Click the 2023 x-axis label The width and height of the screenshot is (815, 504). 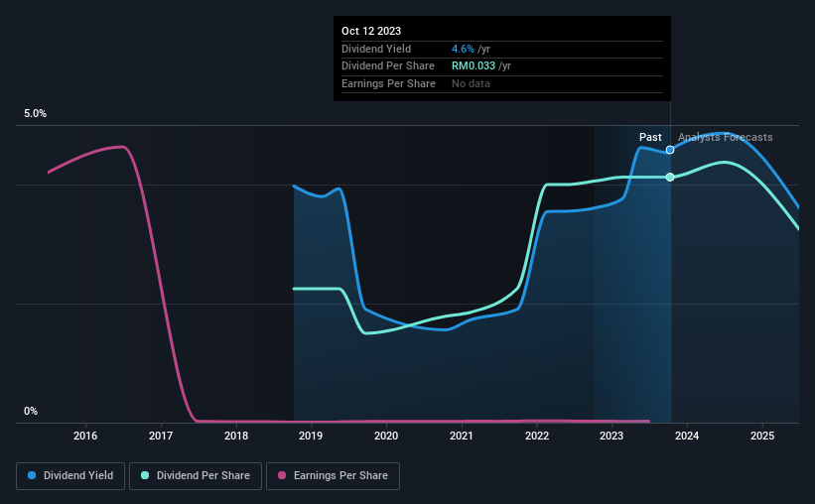pos(611,436)
